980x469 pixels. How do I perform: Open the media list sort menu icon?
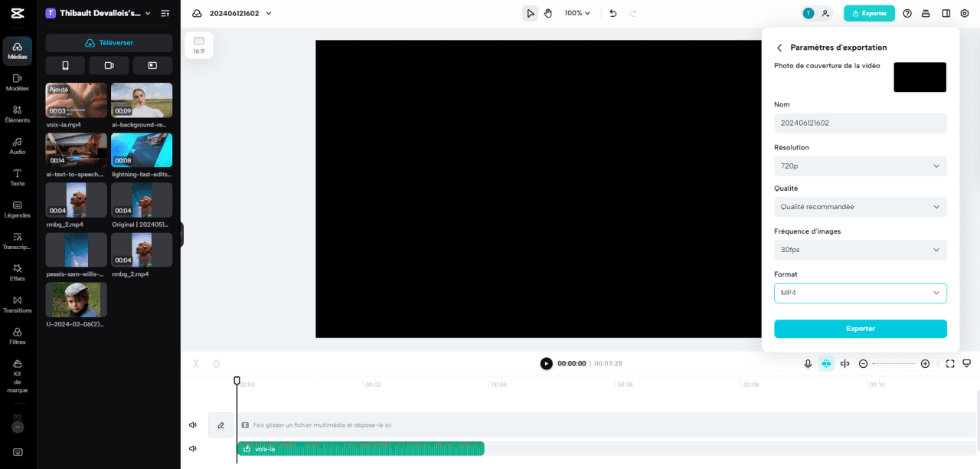coord(165,13)
